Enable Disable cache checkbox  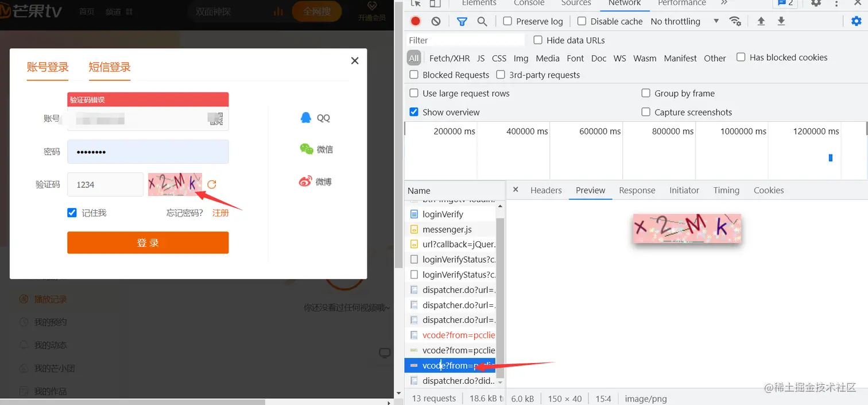tap(582, 21)
